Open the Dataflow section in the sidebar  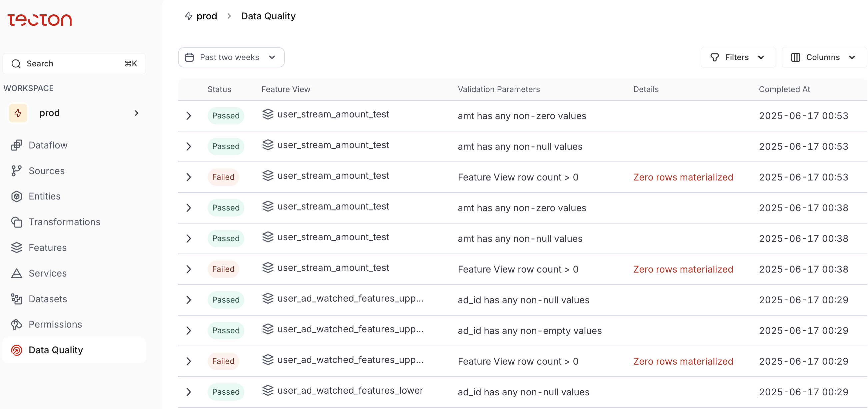(48, 145)
